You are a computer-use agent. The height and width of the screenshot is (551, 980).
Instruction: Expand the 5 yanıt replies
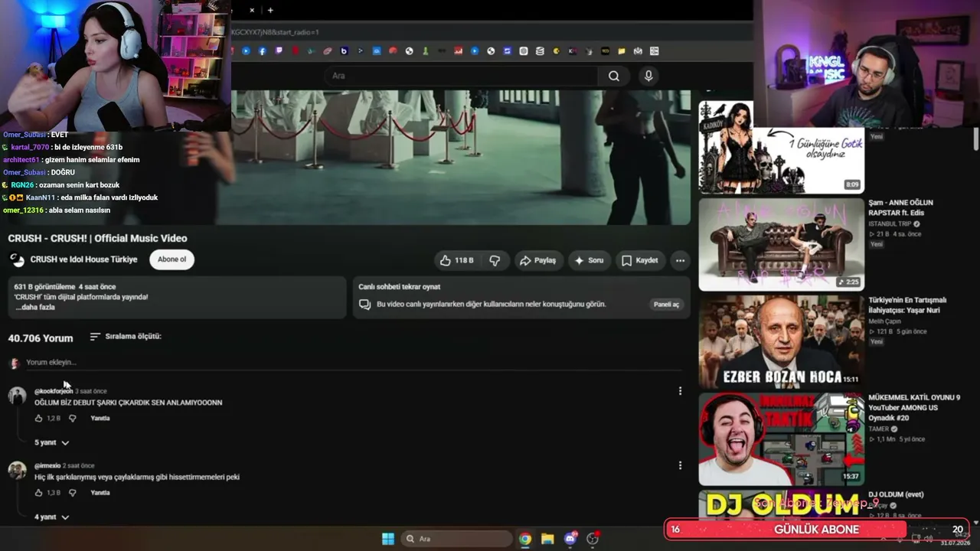[51, 442]
